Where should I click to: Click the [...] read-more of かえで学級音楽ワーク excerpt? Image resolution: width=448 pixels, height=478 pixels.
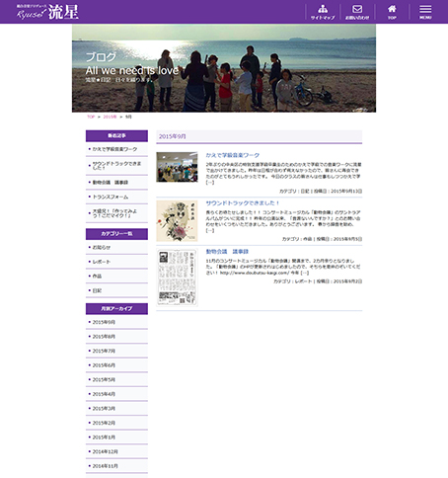tap(210, 183)
